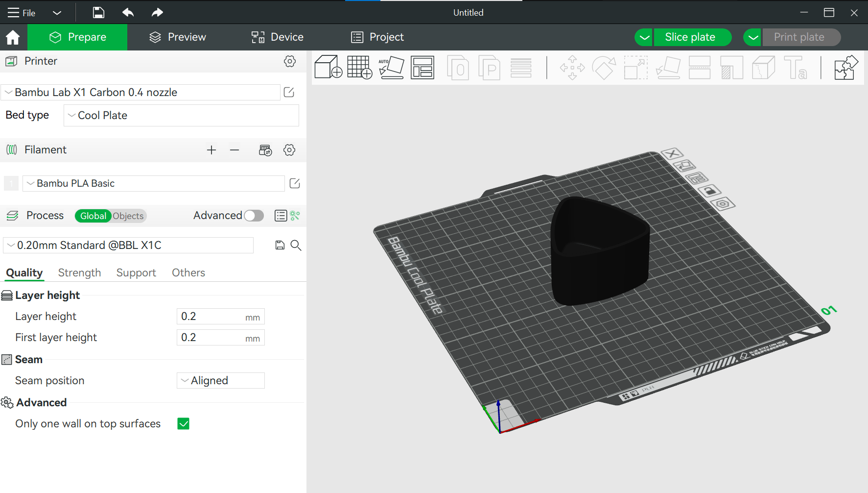Open the Bambu PLA Basic filament dropdown

coord(153,183)
